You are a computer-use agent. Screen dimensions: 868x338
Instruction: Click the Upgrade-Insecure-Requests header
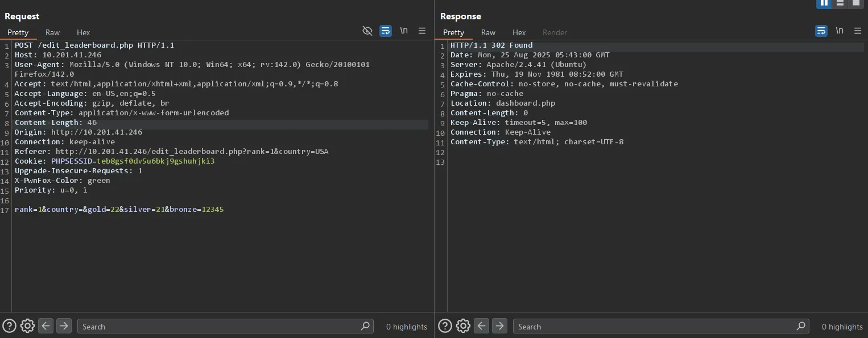78,171
